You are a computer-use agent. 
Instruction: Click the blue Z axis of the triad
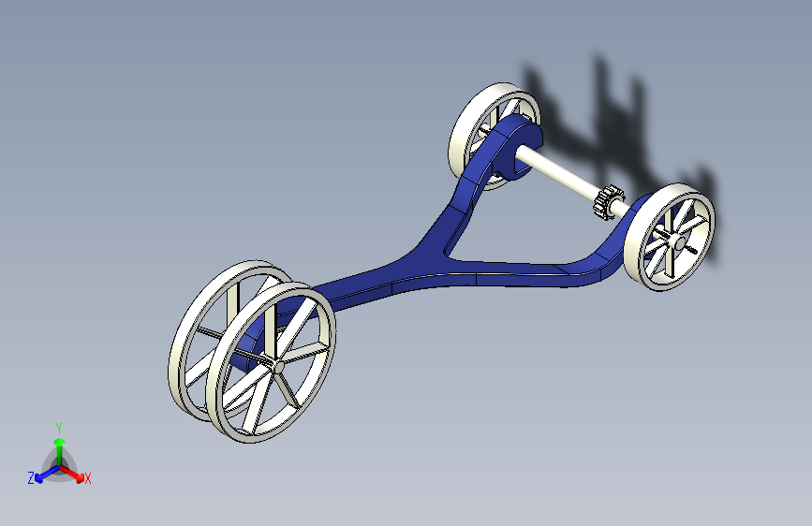[47, 474]
